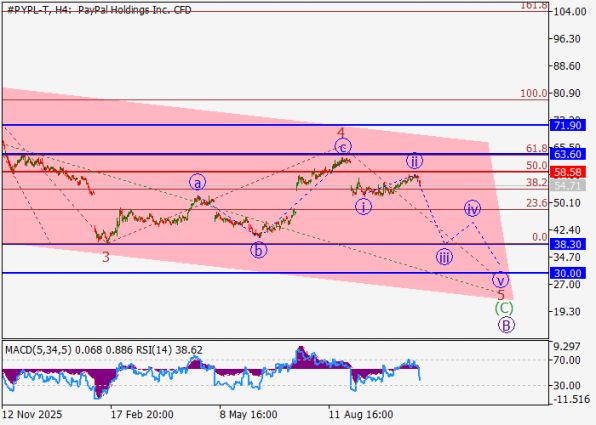Viewport: 596px width, 425px height.
Task: Select the blue 38.30 price level label
Action: tap(567, 244)
